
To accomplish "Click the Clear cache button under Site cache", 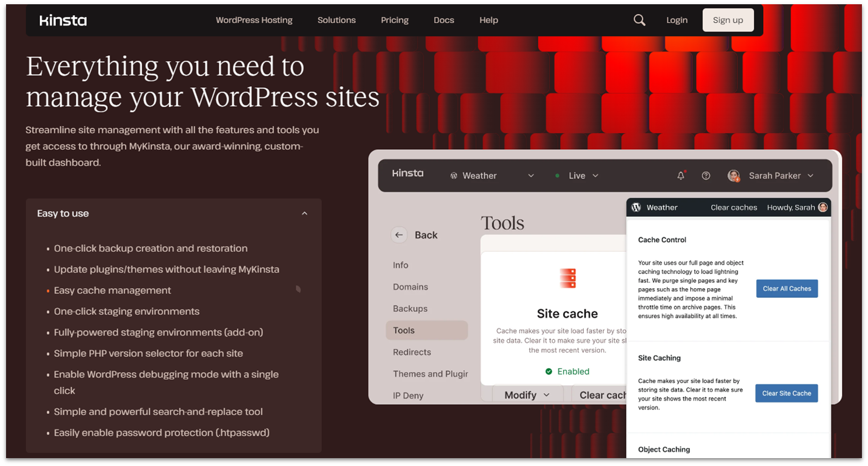I will pos(599,395).
